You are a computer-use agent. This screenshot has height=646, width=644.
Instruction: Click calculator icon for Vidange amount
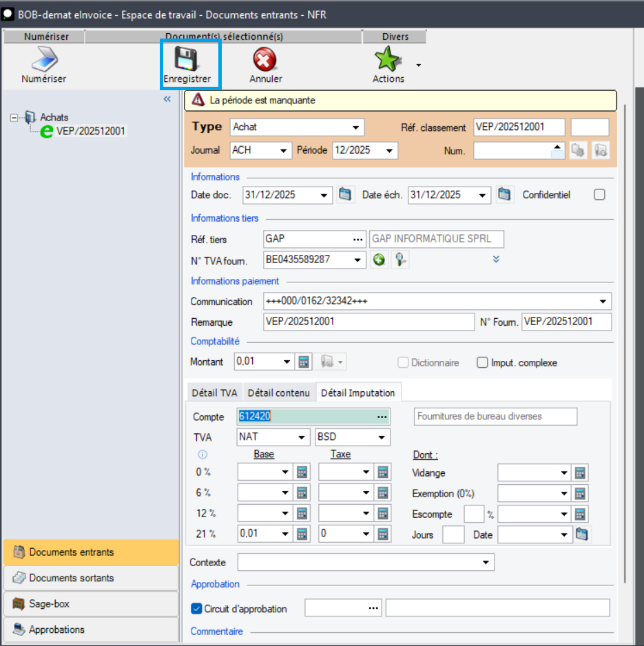click(581, 473)
